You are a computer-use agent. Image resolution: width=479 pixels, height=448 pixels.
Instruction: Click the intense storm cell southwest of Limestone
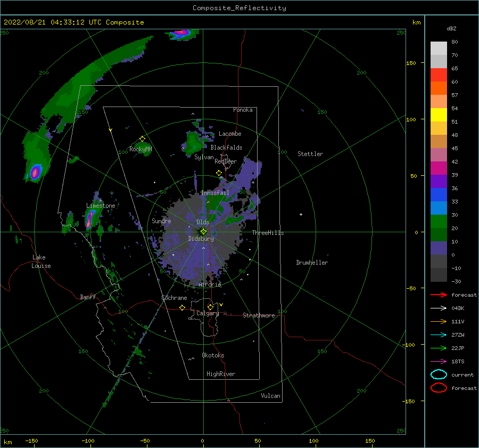point(89,219)
